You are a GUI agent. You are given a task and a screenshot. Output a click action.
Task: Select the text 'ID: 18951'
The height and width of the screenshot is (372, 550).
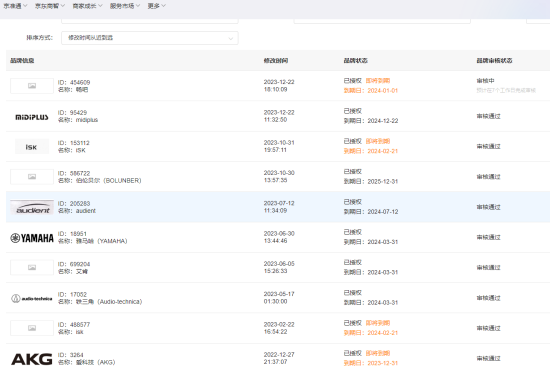pos(72,234)
